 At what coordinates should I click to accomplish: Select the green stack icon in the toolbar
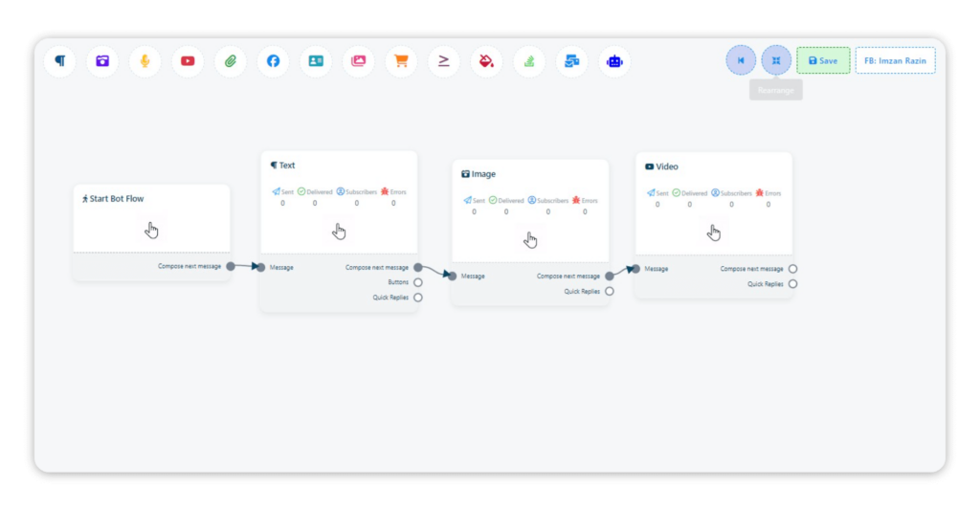[x=528, y=61]
